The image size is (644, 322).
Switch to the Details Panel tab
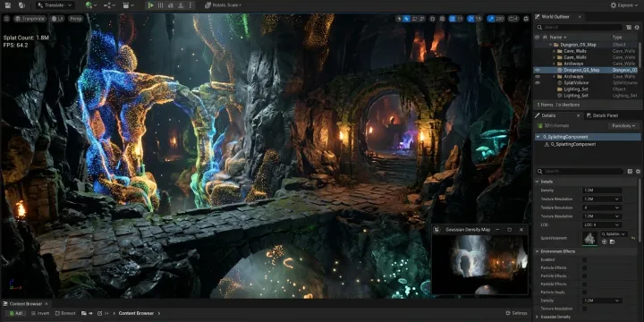pos(602,115)
